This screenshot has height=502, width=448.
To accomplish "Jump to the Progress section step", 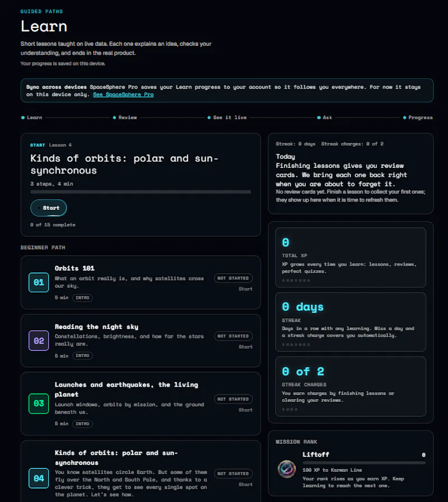I will [418, 118].
